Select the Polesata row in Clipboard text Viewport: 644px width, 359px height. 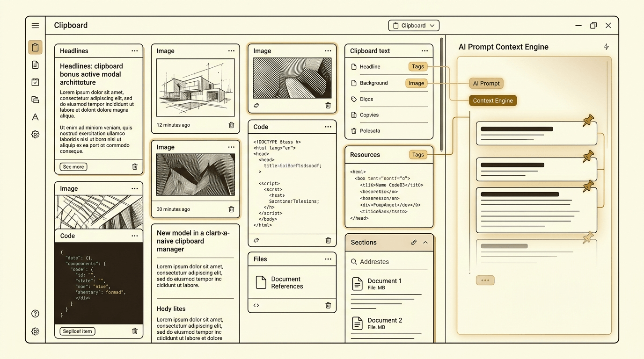click(x=389, y=131)
